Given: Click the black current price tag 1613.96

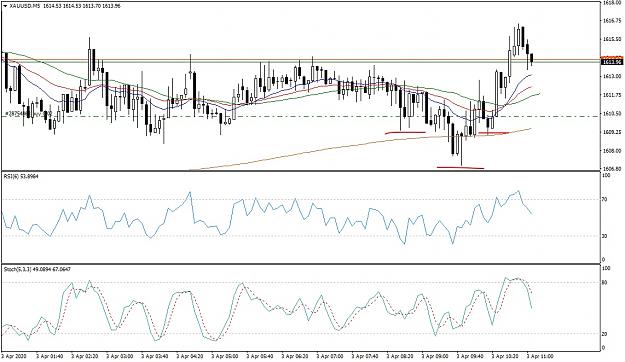Looking at the screenshot, I should click(612, 61).
